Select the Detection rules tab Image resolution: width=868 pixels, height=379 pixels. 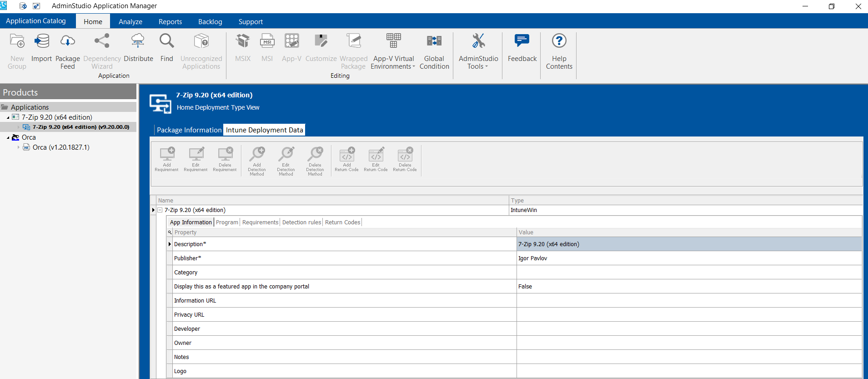tap(301, 222)
